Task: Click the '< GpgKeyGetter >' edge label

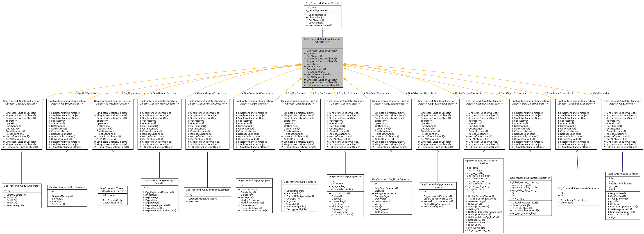Action: (347, 93)
